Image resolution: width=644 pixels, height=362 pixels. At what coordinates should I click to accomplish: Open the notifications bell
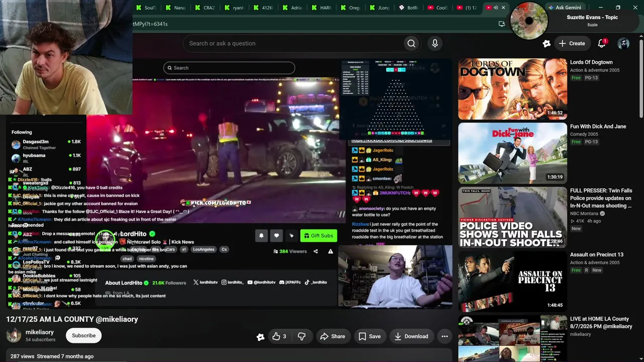tap(602, 44)
